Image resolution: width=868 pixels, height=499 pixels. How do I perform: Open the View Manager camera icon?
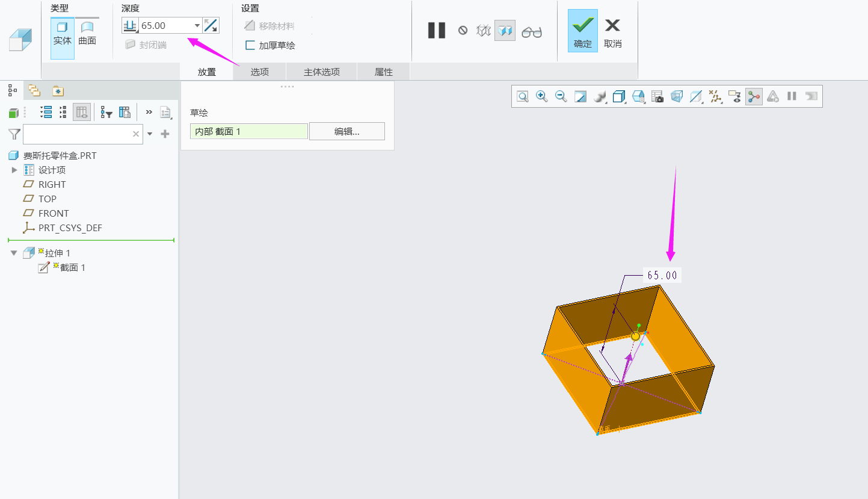tap(657, 96)
